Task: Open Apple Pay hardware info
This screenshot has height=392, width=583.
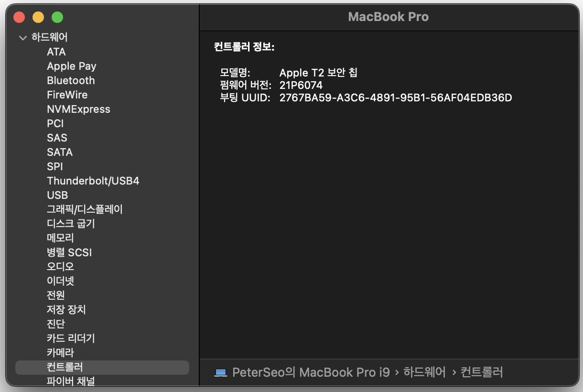Action: 72,66
